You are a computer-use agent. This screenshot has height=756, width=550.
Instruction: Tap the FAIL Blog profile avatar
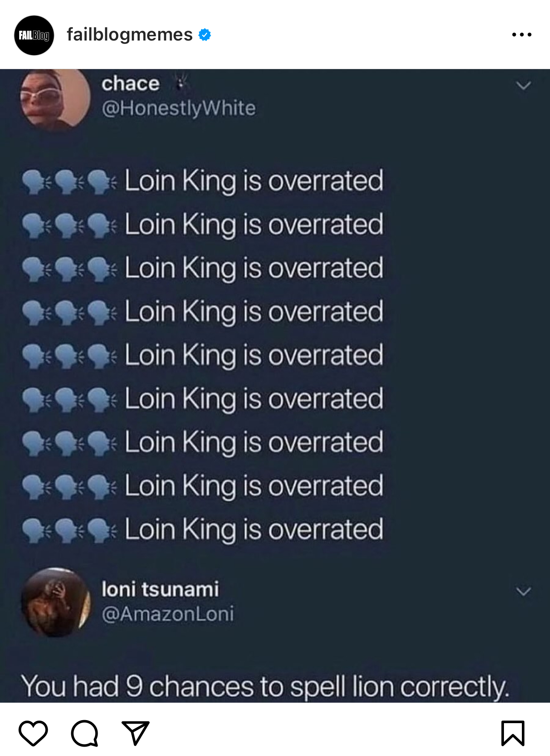pyautogui.click(x=34, y=35)
